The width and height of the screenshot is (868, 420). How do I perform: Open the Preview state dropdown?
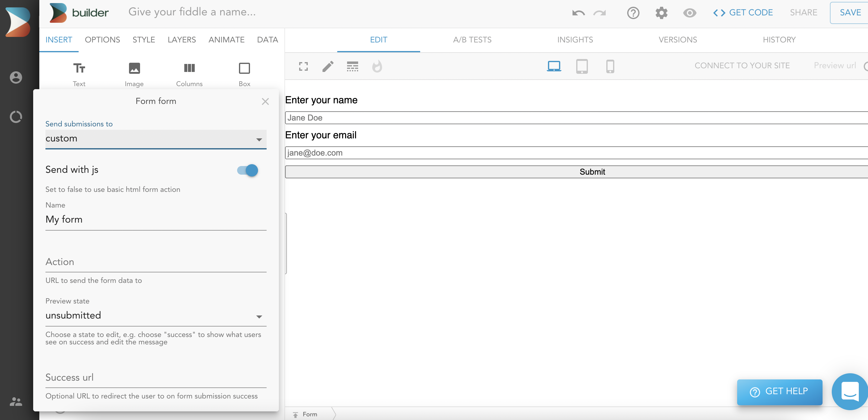coord(156,315)
